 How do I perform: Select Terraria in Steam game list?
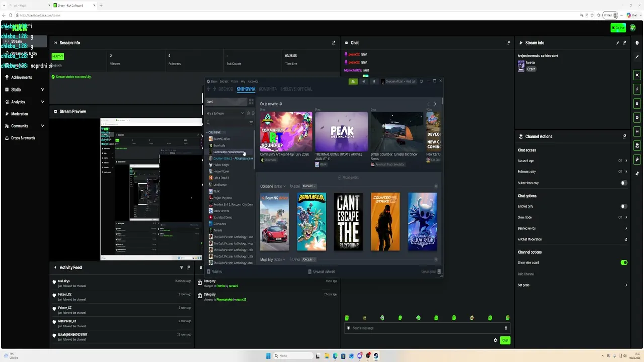coord(218,230)
